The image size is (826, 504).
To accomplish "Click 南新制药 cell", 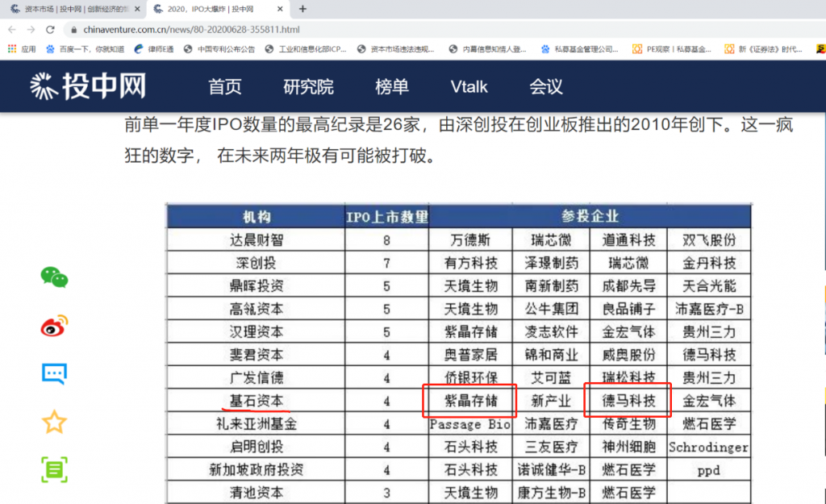I will [551, 286].
